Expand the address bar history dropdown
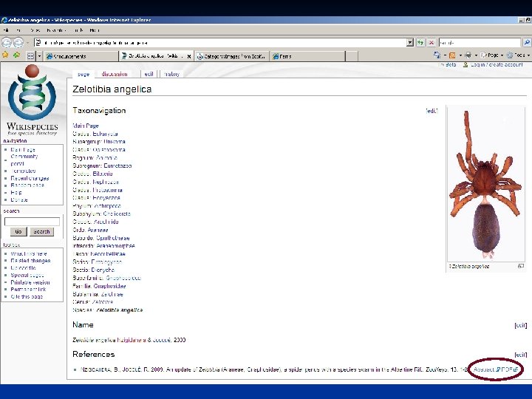532x399 pixels. pos(410,43)
